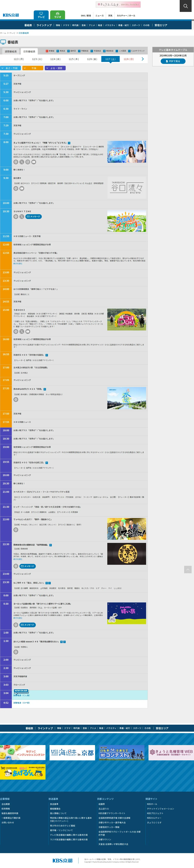Open website globe icon for うまDOKI
This screenshot has width=194, height=868.
point(16,332)
